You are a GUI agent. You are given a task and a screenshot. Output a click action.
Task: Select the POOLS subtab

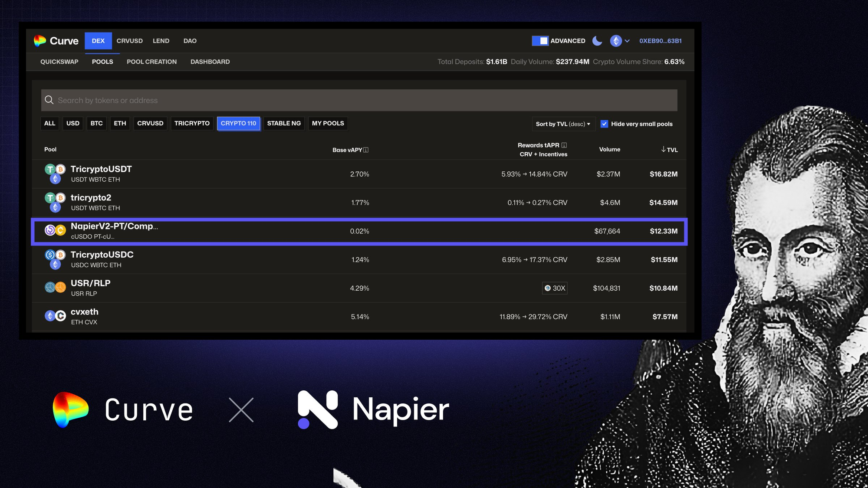pyautogui.click(x=102, y=62)
